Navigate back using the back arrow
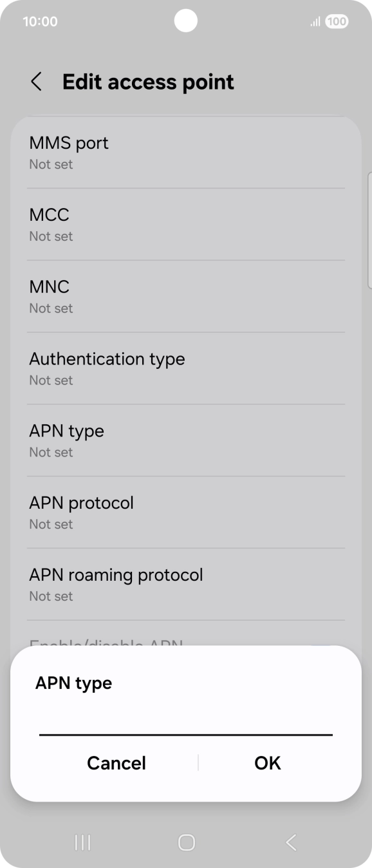This screenshot has width=372, height=868. 36,82
